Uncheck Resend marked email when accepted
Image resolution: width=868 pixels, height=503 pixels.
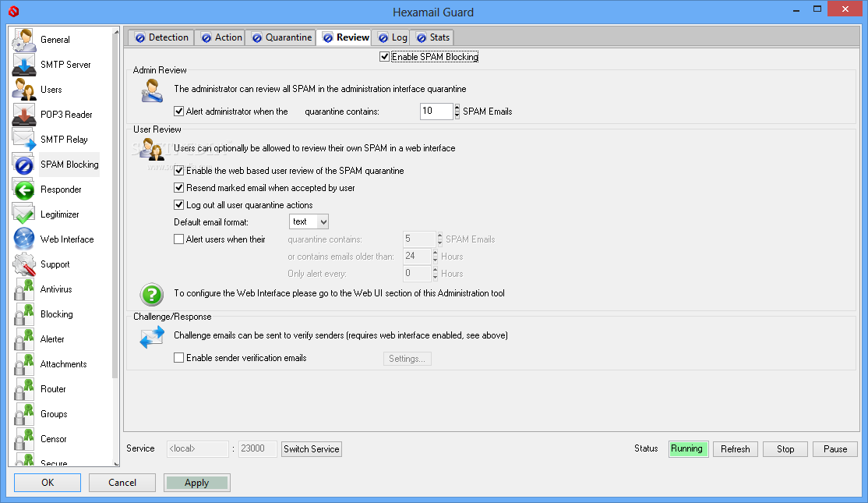178,188
